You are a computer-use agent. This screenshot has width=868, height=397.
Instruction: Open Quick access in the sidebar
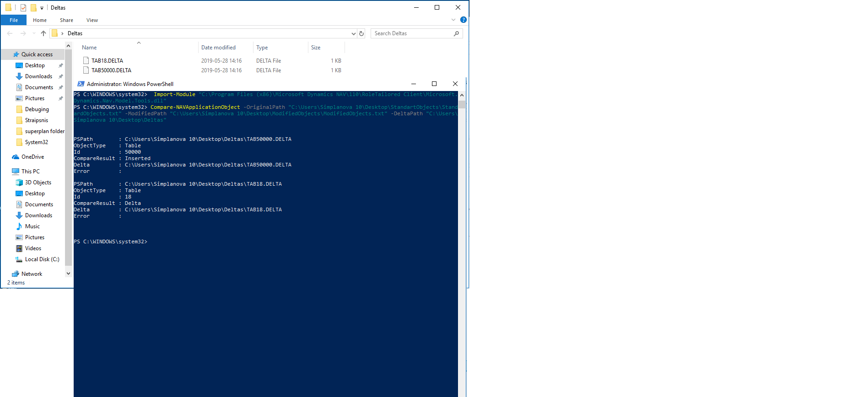37,54
